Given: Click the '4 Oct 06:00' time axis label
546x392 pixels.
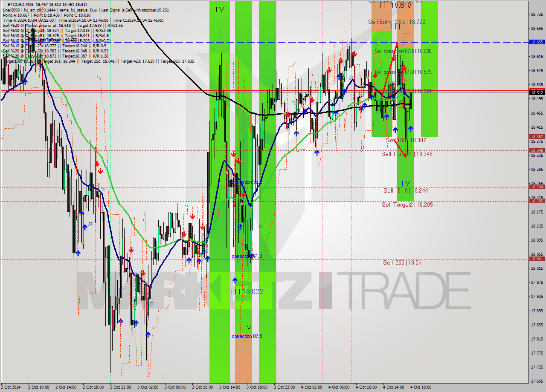Looking at the screenshot, I should click(x=339, y=387).
